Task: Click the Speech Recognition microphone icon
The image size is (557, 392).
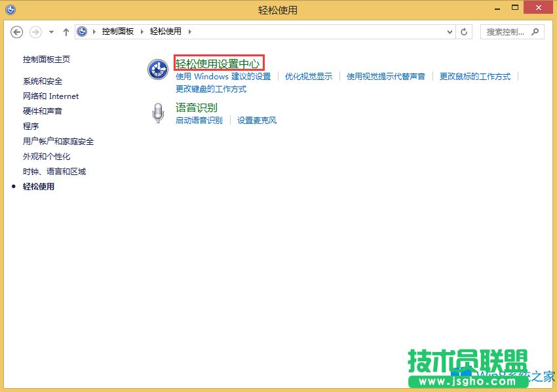Action: coord(158,112)
